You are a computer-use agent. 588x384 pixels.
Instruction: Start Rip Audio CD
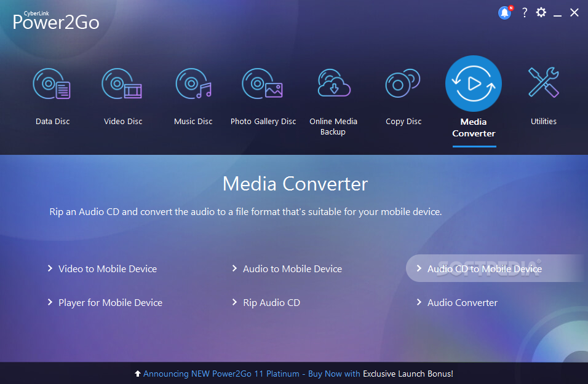click(271, 303)
